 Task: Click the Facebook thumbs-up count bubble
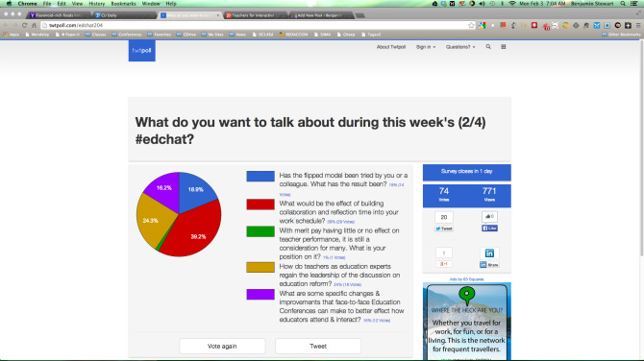489,217
